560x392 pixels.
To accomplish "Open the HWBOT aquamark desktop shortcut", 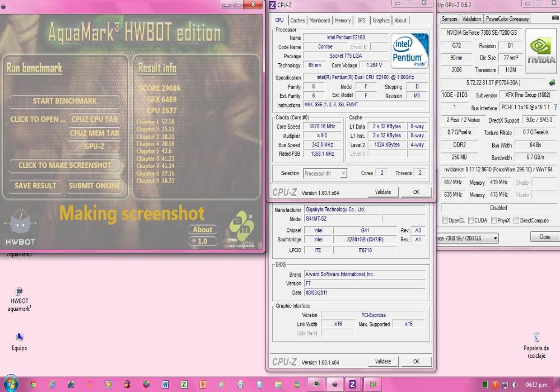I will (19, 299).
